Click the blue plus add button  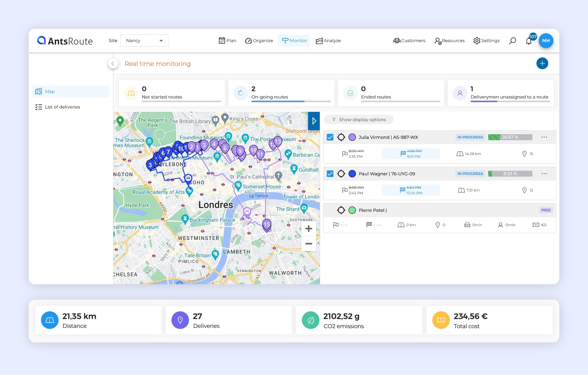[x=542, y=63]
